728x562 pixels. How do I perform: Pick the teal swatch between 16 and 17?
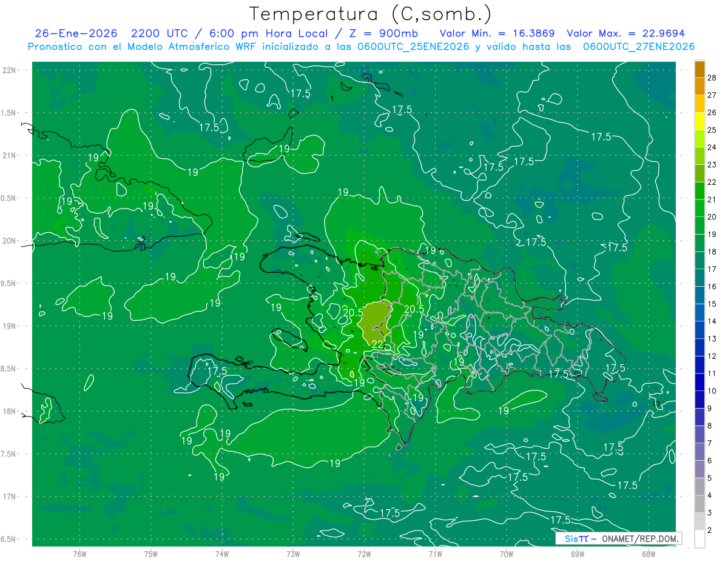[699, 278]
